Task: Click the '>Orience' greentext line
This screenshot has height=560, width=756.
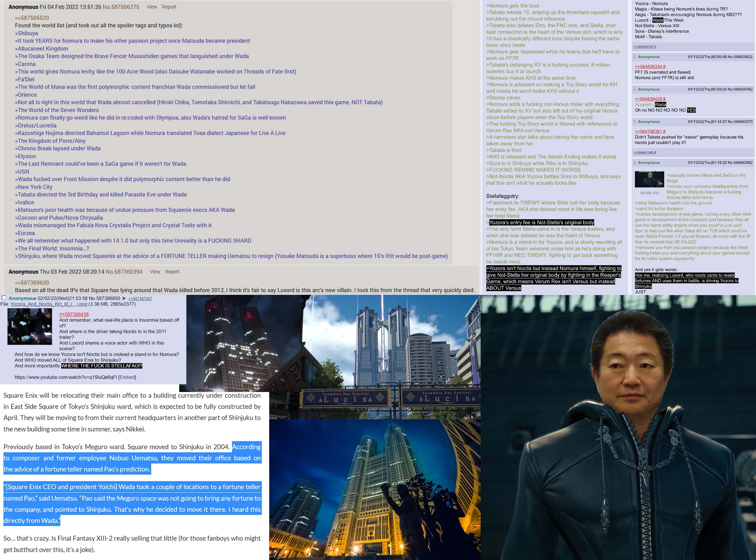Action: [26, 95]
